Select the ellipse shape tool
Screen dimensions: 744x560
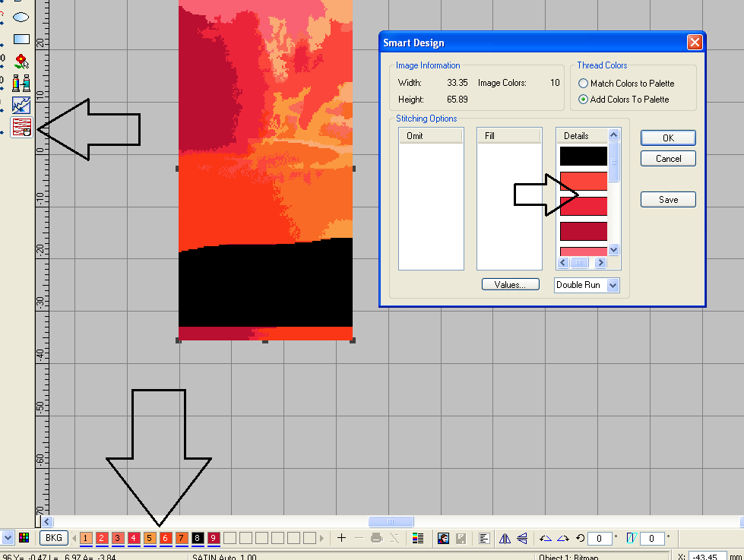click(x=21, y=16)
